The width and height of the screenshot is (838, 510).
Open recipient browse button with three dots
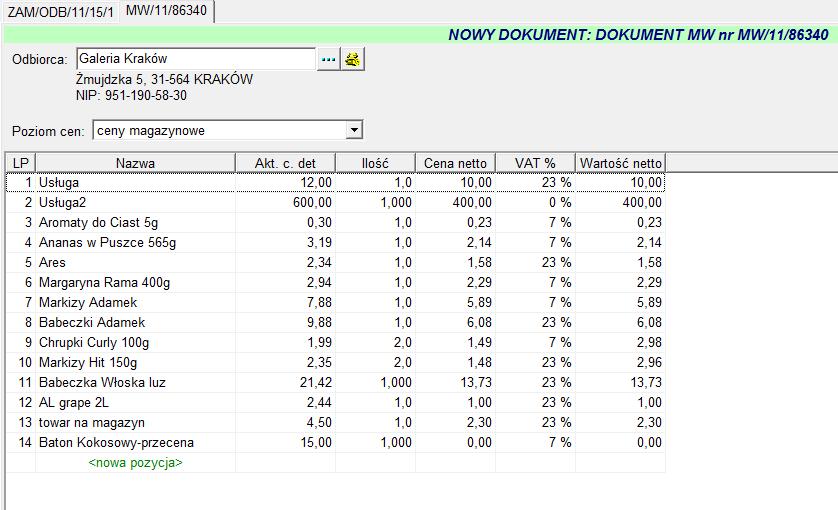point(328,59)
